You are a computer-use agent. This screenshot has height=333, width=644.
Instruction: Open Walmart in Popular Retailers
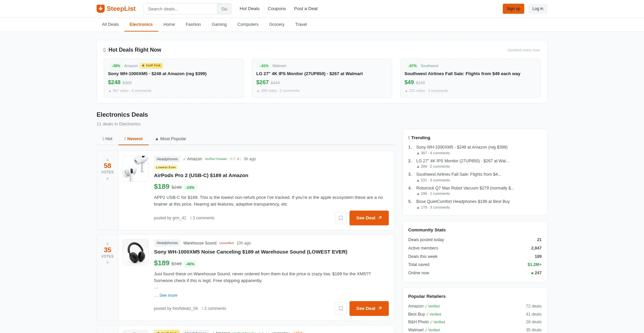click(416, 330)
